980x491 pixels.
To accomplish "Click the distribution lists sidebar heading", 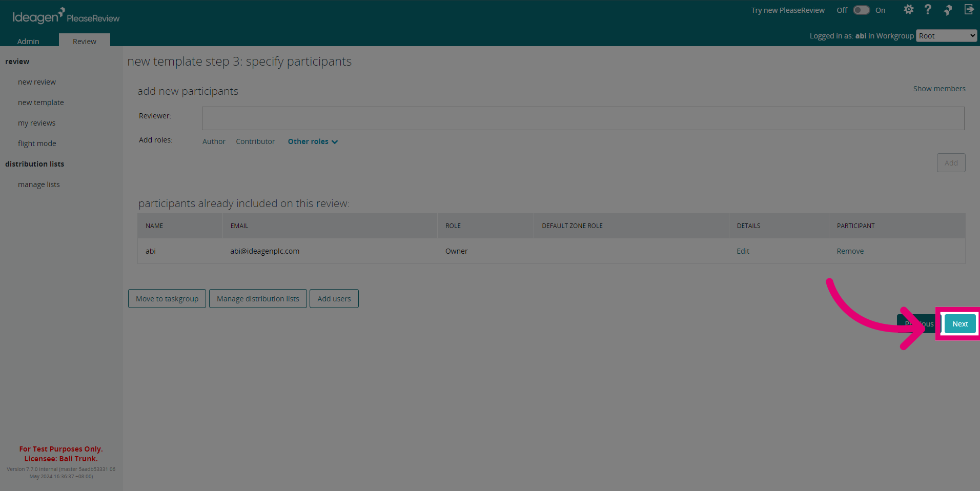I will click(x=35, y=164).
